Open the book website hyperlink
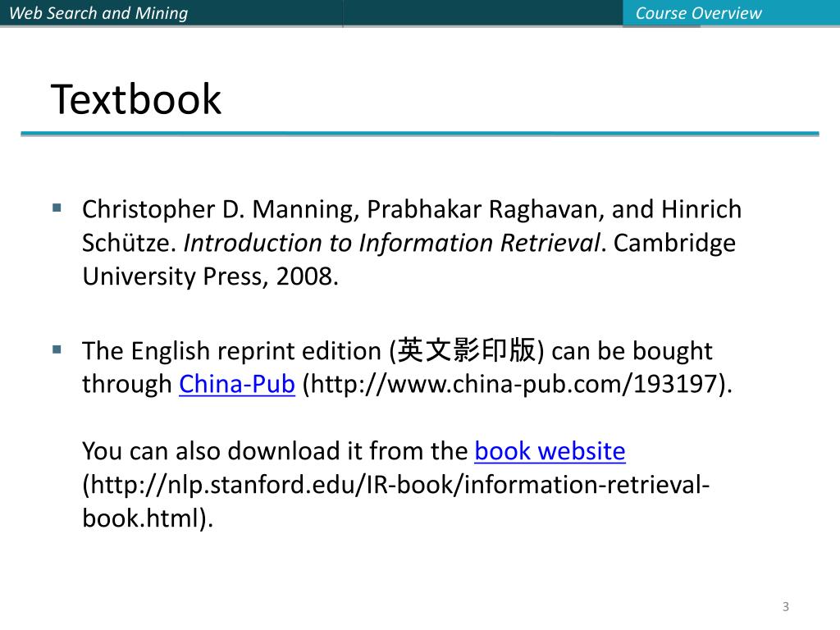The height and width of the screenshot is (630, 840). coord(550,451)
